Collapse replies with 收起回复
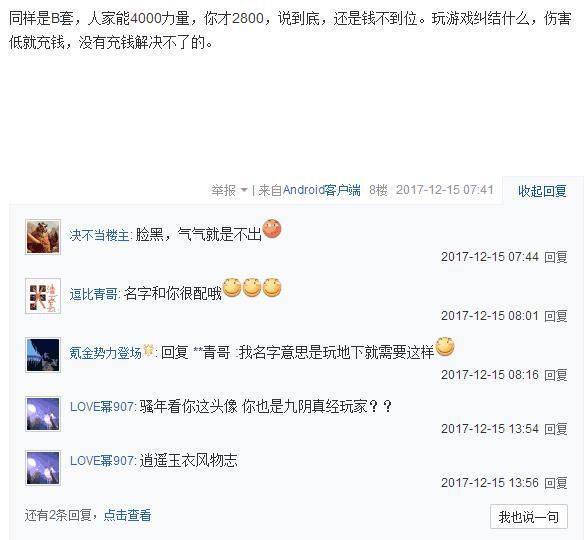The image size is (584, 540). (542, 191)
